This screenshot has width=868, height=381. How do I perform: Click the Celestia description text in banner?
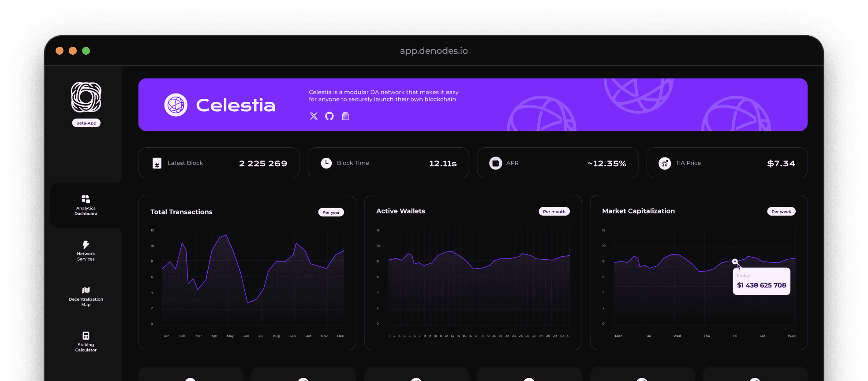coord(384,96)
